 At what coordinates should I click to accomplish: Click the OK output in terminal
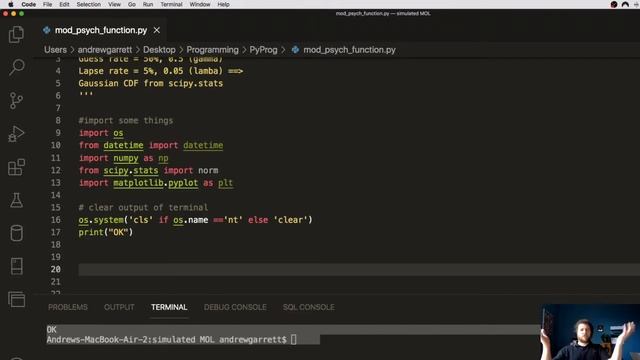click(51, 329)
